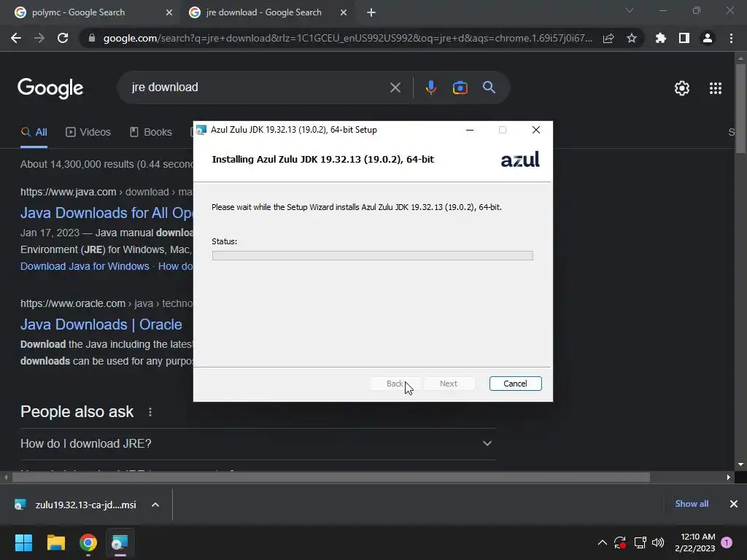Viewport: 747px width, 560px height.
Task: Open Google quick settings gear
Action: [x=682, y=88]
